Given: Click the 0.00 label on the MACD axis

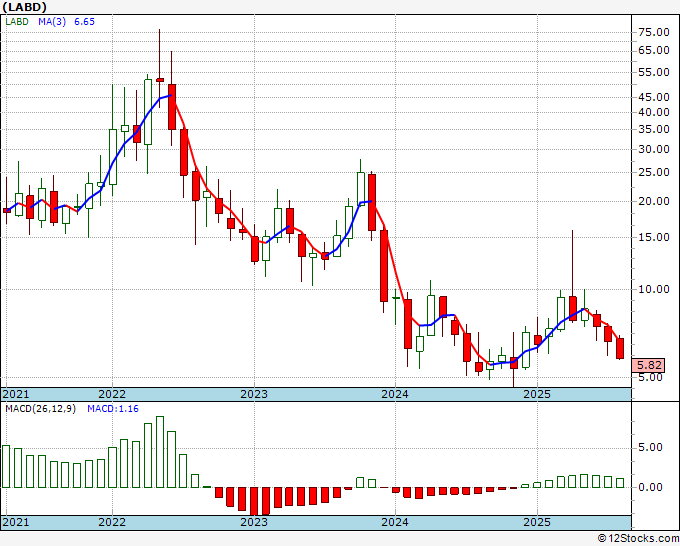Looking at the screenshot, I should (651, 487).
